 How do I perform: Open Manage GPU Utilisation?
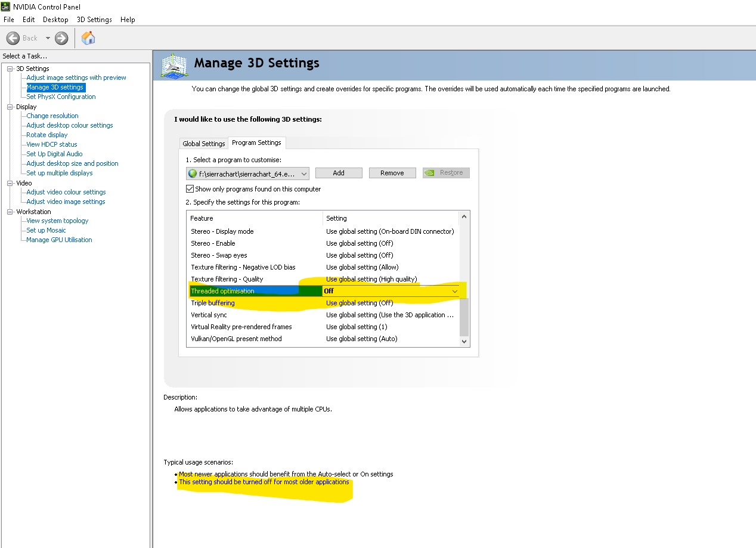pos(59,240)
